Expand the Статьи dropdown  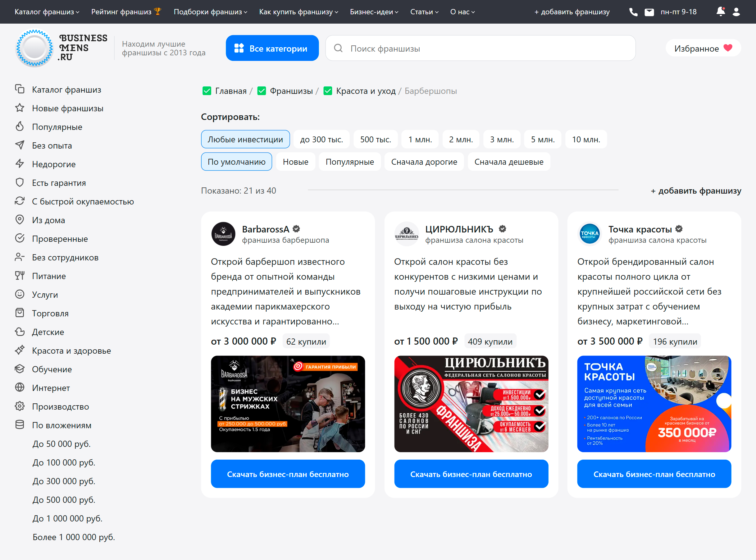pyautogui.click(x=424, y=12)
